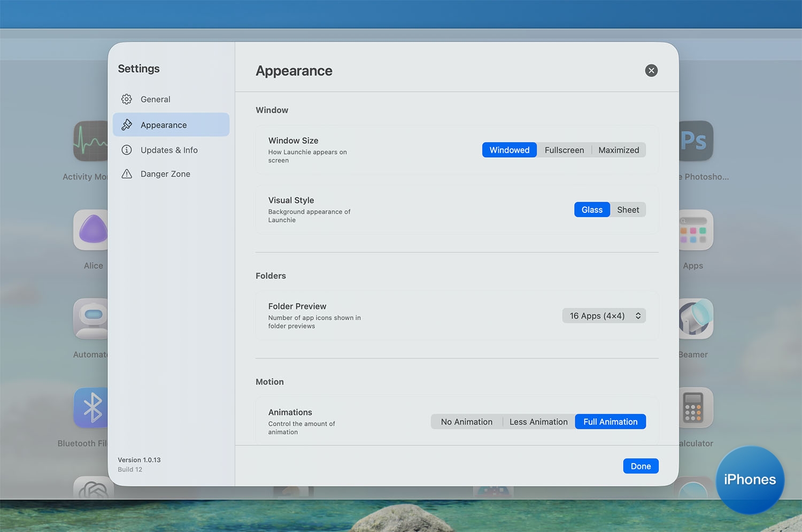Go to the Danger Zone section
The height and width of the screenshot is (532, 802).
coord(165,174)
